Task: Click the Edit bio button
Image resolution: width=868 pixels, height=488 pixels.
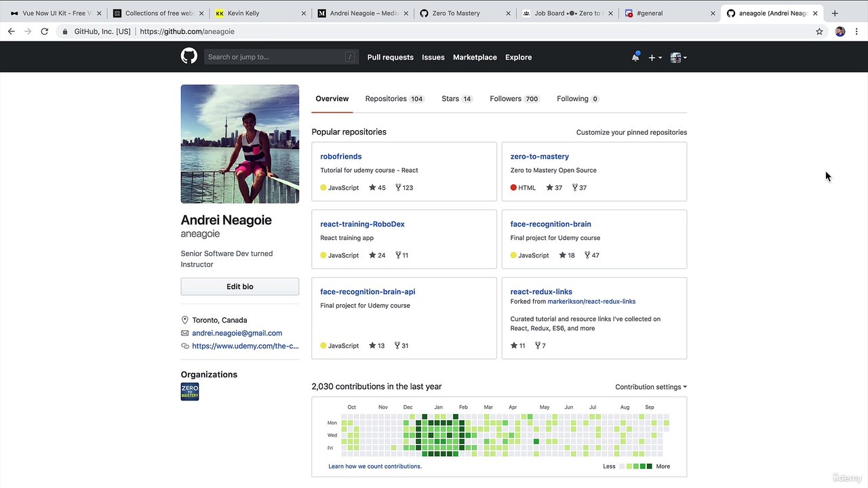Action: pos(239,287)
